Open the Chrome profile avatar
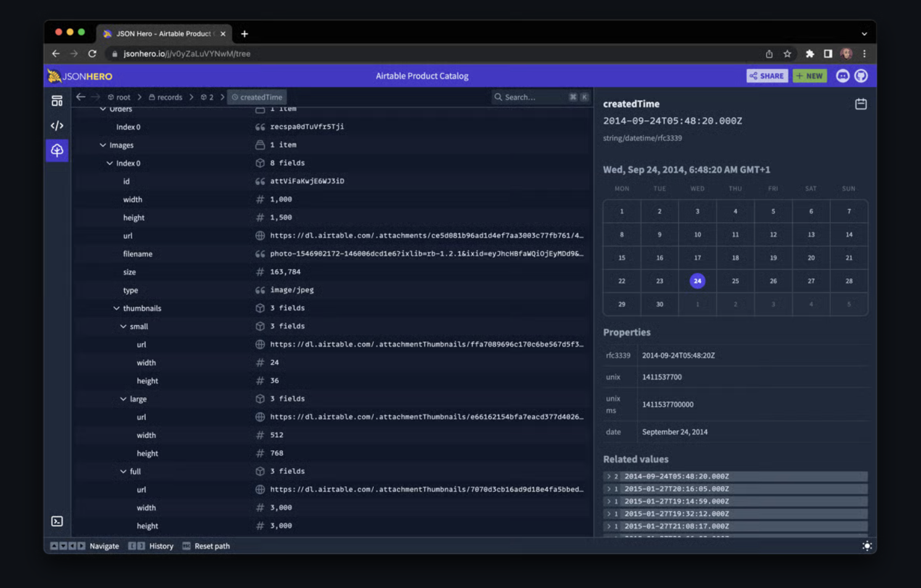Viewport: 921px width, 588px height. (846, 54)
